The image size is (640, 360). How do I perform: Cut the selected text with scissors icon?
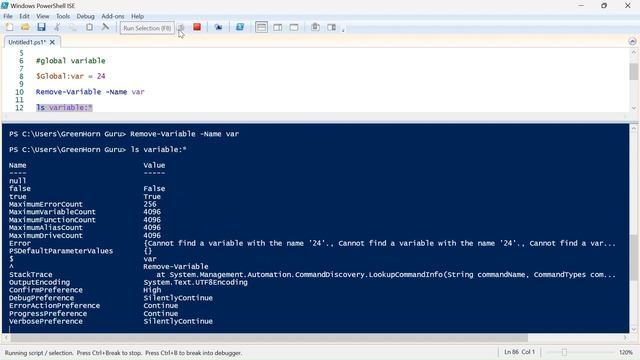[x=57, y=27]
